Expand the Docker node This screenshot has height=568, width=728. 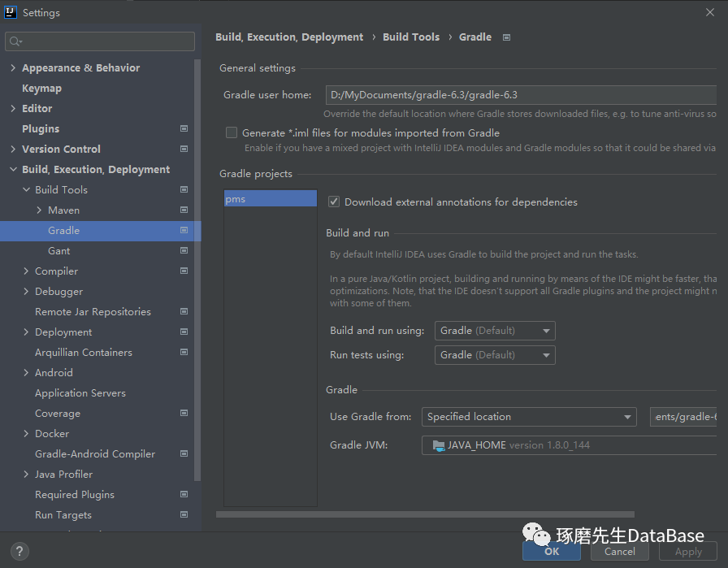coord(26,433)
